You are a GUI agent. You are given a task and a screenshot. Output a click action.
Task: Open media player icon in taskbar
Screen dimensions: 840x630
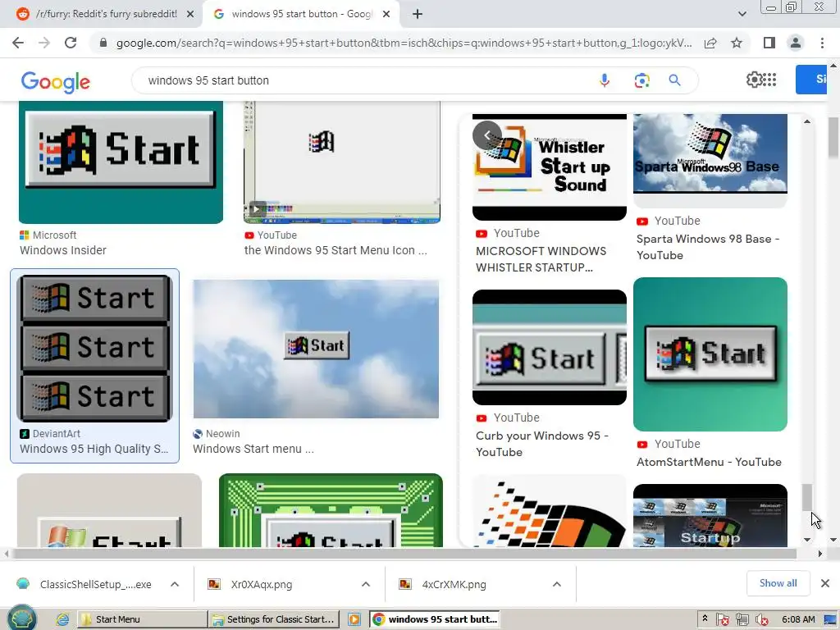tap(354, 619)
